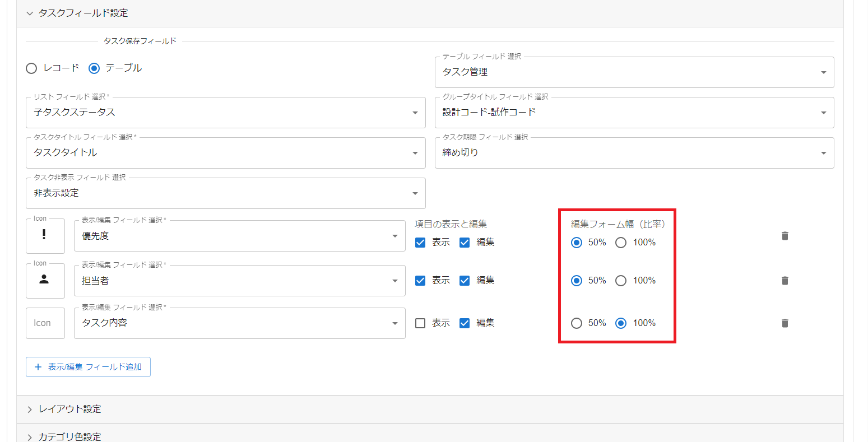Image resolution: width=868 pixels, height=442 pixels.
Task: Click the 表示/編集 フィールド追加 button
Action: pyautogui.click(x=88, y=366)
